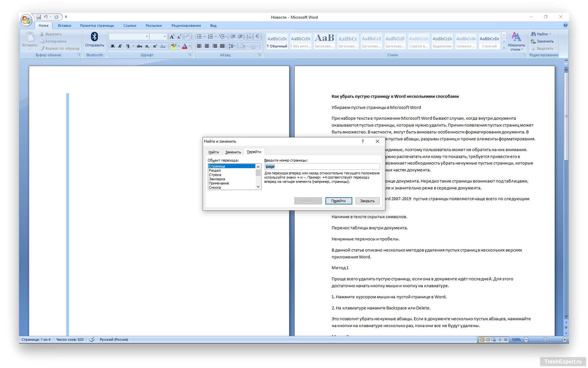This screenshot has height=368, width=588.
Task: Open the Вид ribbon tab
Action: [x=213, y=26]
